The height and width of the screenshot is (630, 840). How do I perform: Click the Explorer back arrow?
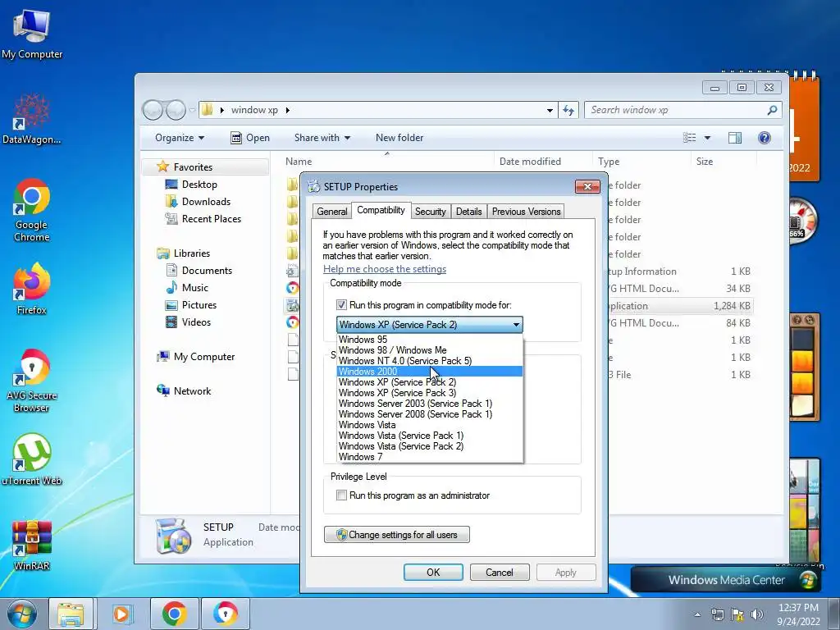[x=153, y=111]
